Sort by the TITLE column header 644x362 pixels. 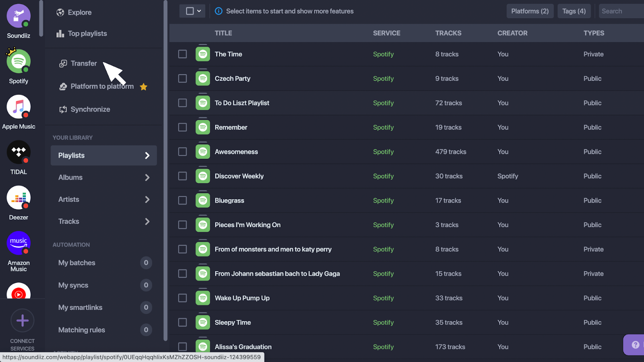coord(223,33)
